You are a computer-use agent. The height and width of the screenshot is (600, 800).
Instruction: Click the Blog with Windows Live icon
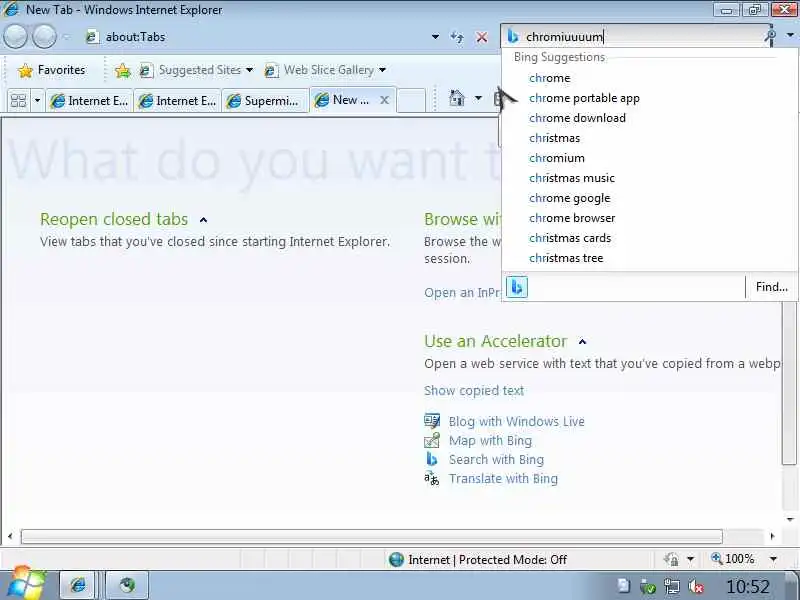pos(432,421)
